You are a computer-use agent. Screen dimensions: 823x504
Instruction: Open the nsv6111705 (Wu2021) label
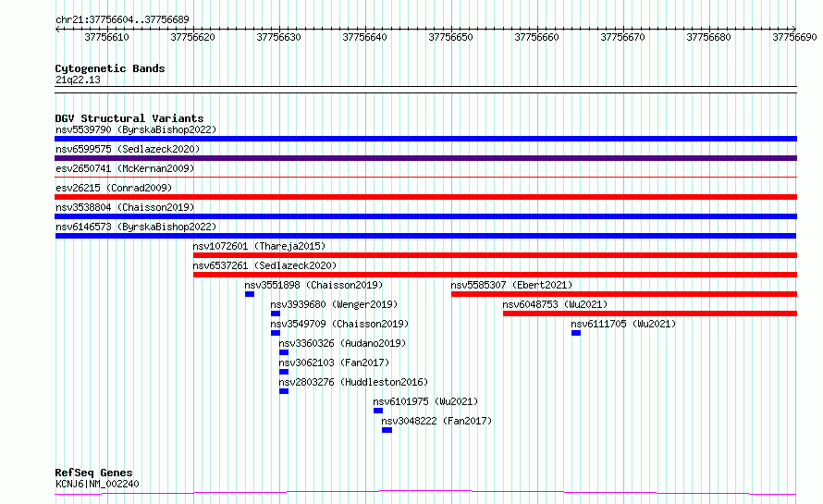623,324
